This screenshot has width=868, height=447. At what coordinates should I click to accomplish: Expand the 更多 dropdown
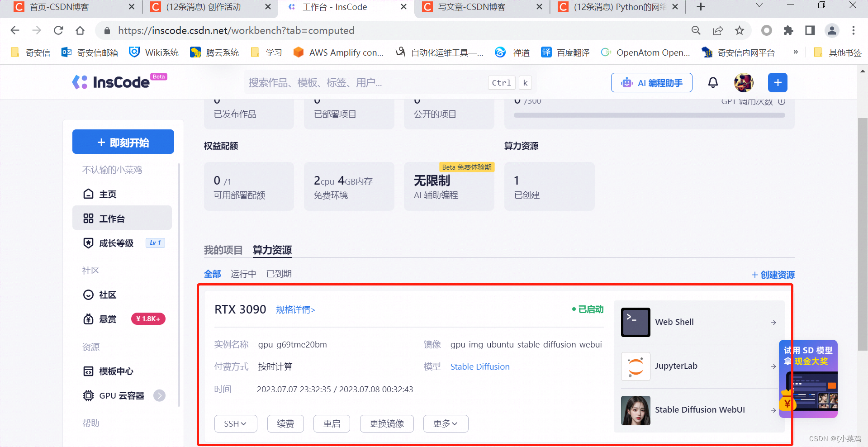tap(446, 423)
